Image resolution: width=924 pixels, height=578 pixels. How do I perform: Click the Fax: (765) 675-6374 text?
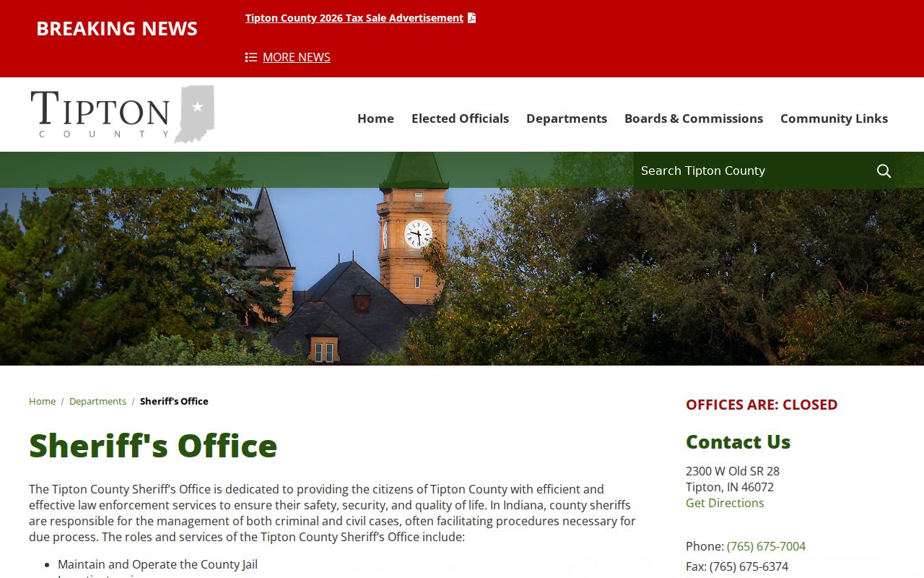[x=737, y=566]
